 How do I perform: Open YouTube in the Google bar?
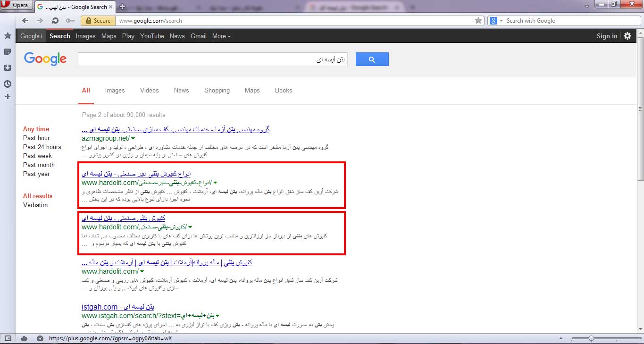152,36
